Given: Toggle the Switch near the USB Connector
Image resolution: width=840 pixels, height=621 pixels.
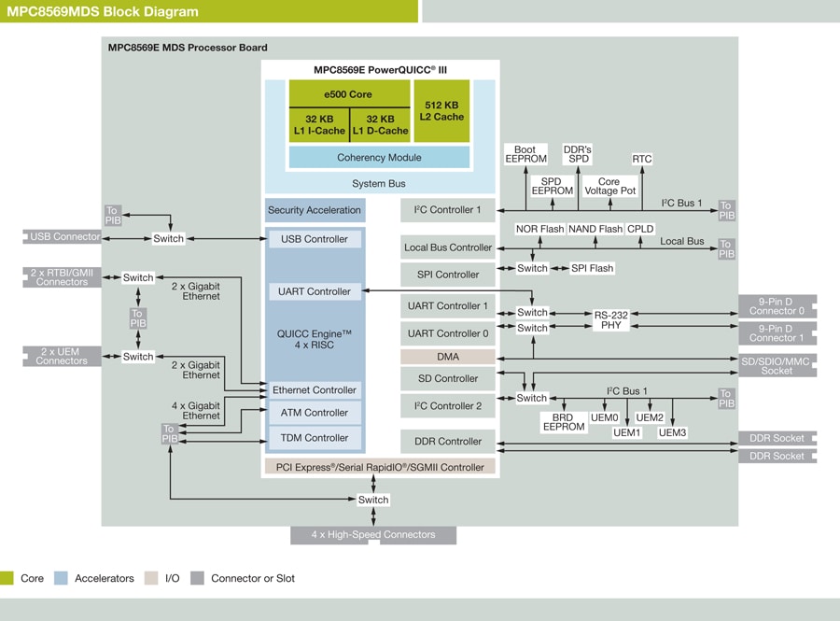Looking at the screenshot, I should (167, 238).
